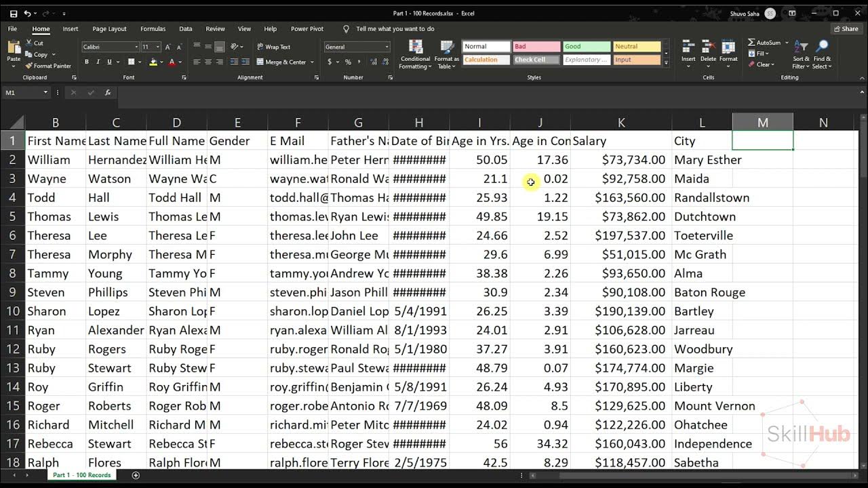Open the Conditional Formatting menu
This screenshot has width=868, height=488.
pyautogui.click(x=415, y=55)
